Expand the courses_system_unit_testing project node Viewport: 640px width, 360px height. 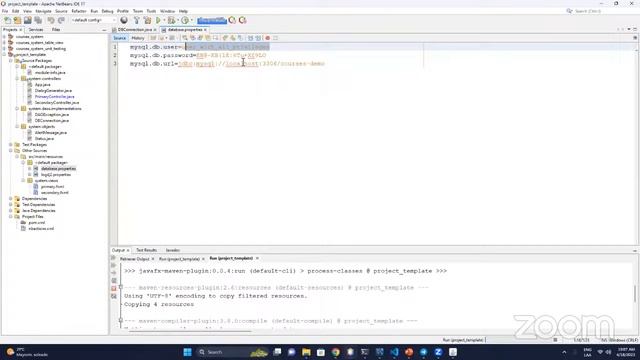(4, 49)
